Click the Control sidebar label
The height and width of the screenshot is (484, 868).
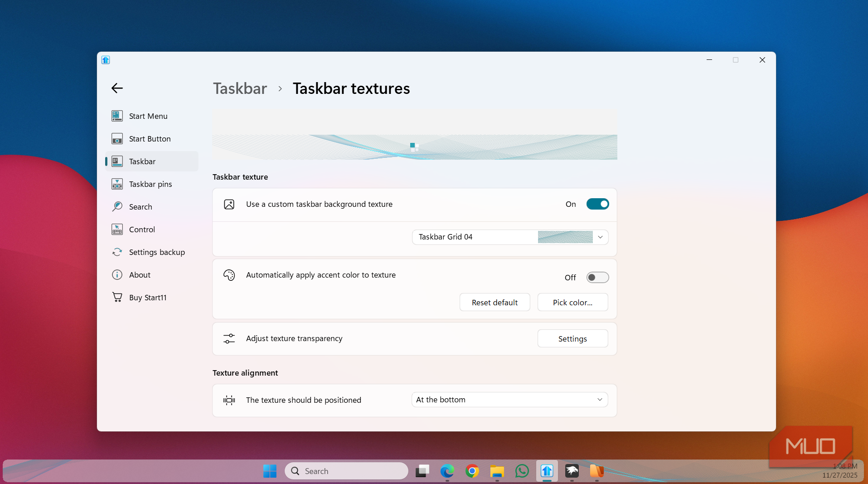(142, 230)
